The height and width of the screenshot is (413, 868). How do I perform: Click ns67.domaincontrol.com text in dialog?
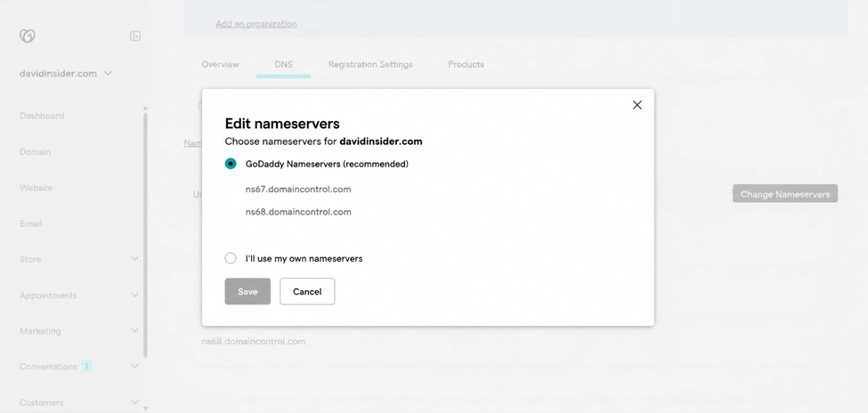[298, 190]
